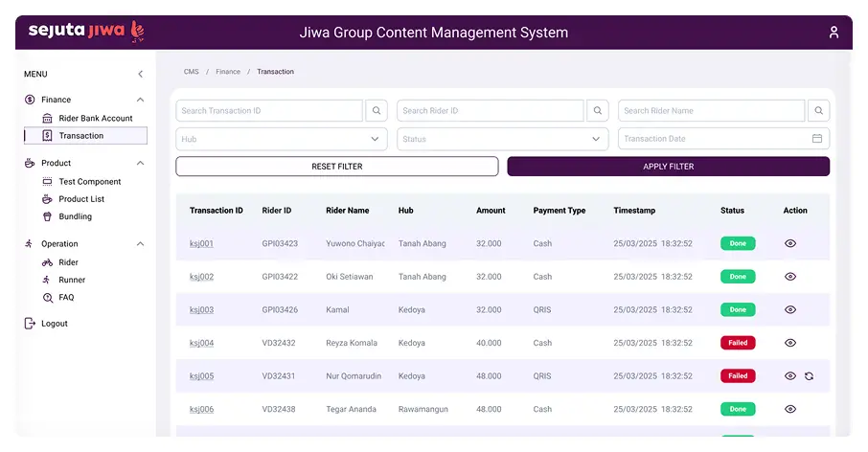
Task: Click the search icon beside Transaction ID field
Action: (x=377, y=111)
